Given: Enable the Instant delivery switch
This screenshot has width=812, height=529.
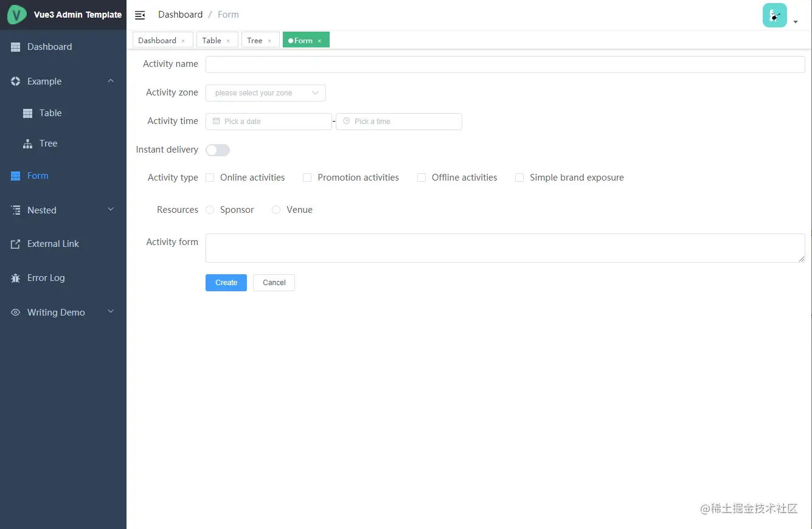Looking at the screenshot, I should [217, 150].
